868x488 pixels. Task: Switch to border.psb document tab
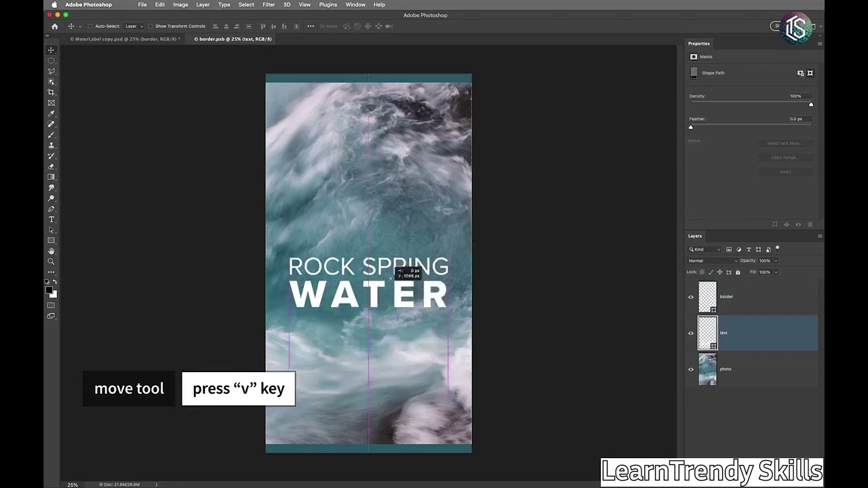point(233,39)
